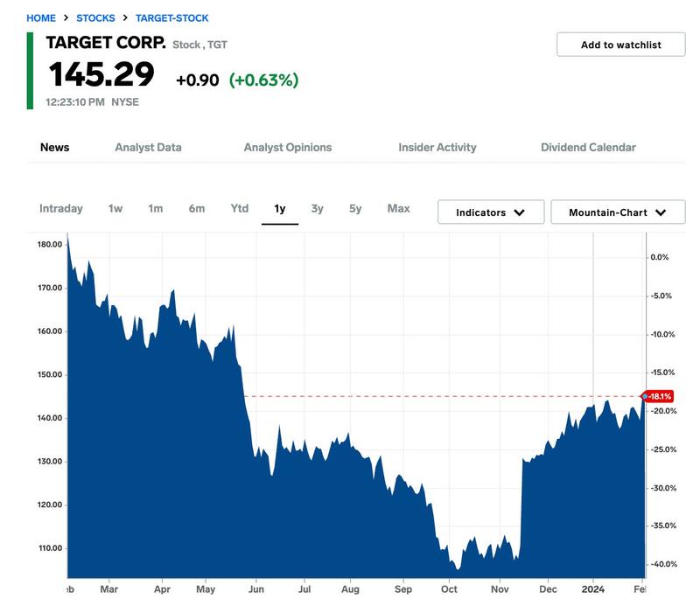Click the 12:23:10 PM NYSE timestamp
The image size is (700, 613).
[92, 102]
